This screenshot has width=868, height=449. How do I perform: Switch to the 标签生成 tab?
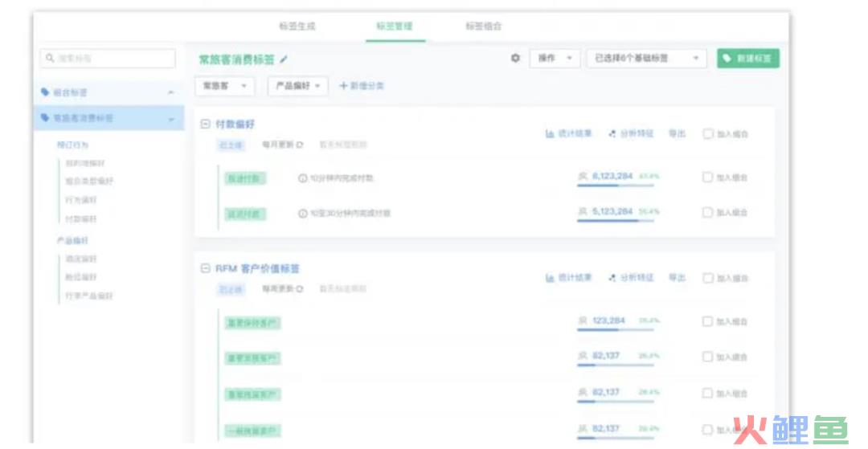297,26
